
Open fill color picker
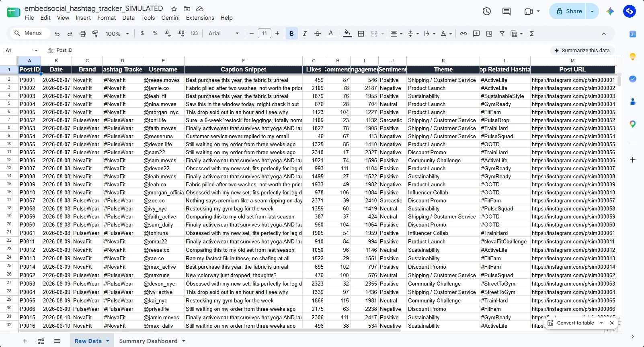pos(348,34)
